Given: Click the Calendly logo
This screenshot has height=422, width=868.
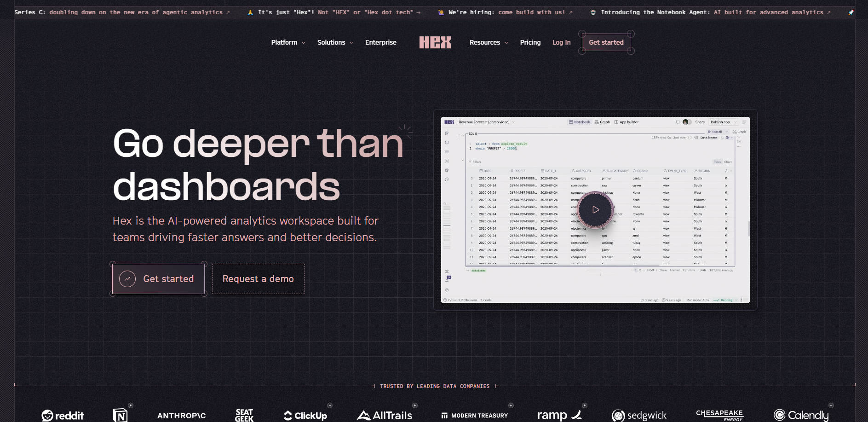Looking at the screenshot, I should tap(801, 415).
